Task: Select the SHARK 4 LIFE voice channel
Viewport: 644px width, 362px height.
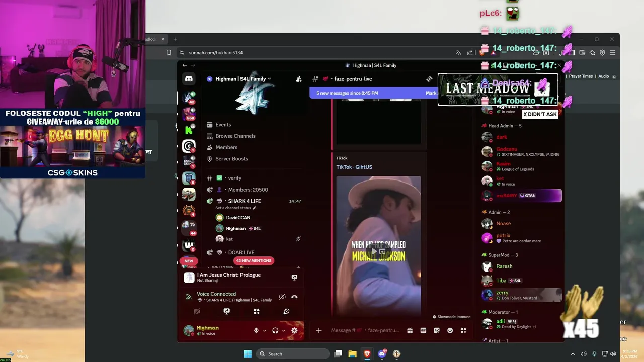Action: coord(254,201)
